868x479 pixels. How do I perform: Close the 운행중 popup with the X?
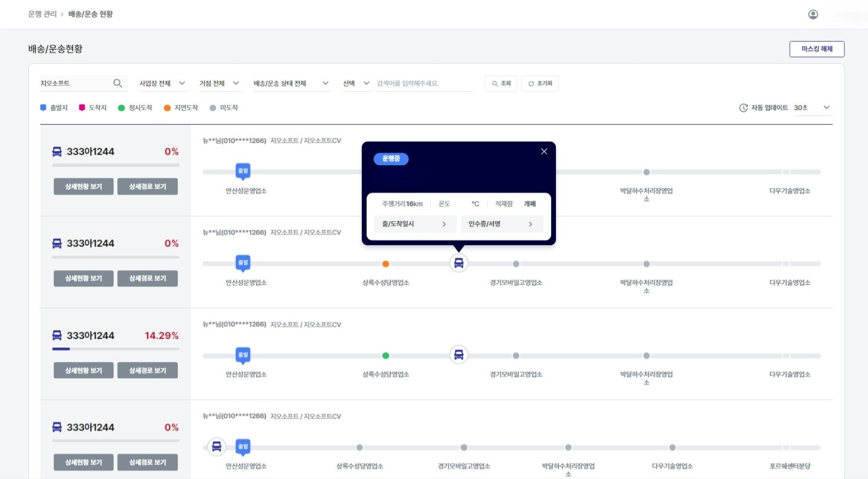click(544, 152)
